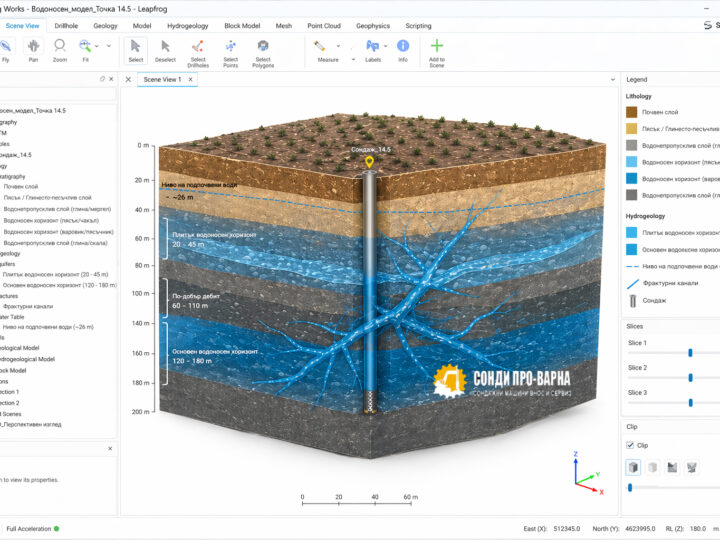Open the Point Cloud ribbon tab

point(324,26)
